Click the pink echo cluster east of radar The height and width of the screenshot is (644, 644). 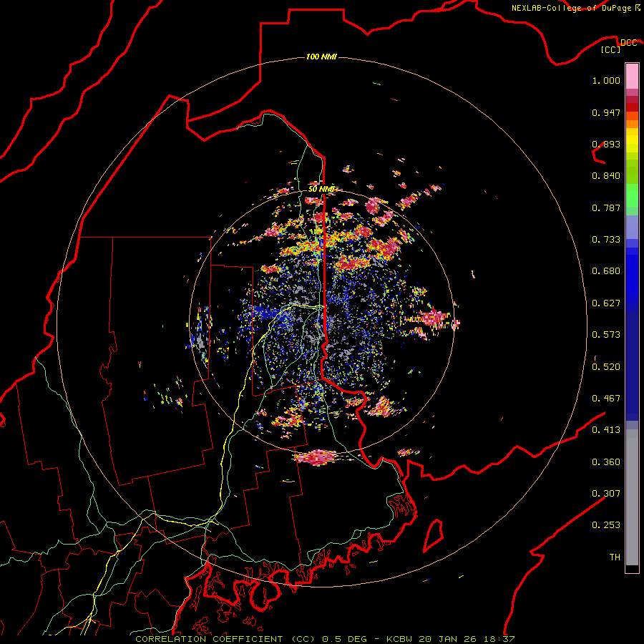[x=434, y=318]
